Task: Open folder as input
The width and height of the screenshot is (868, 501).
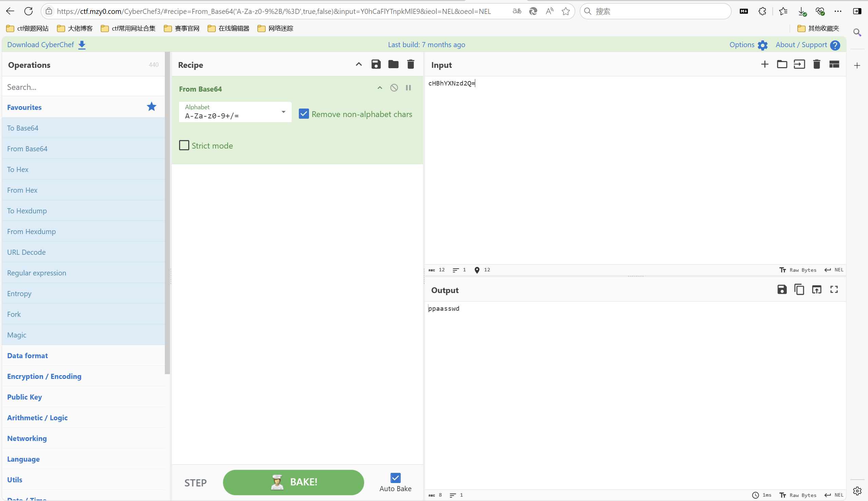Action: [782, 64]
